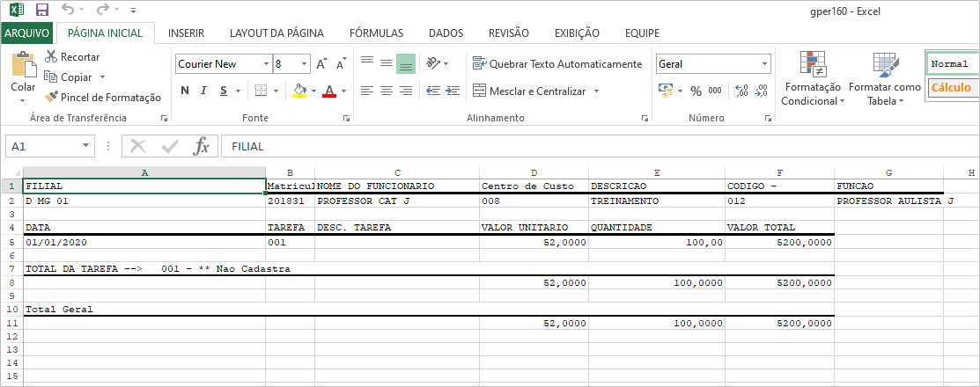Align text left
The height and width of the screenshot is (387, 980).
pyautogui.click(x=367, y=91)
